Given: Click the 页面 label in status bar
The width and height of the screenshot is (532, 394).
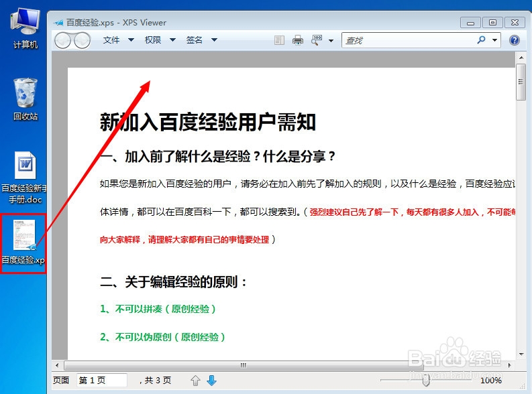Looking at the screenshot, I should click(61, 381).
